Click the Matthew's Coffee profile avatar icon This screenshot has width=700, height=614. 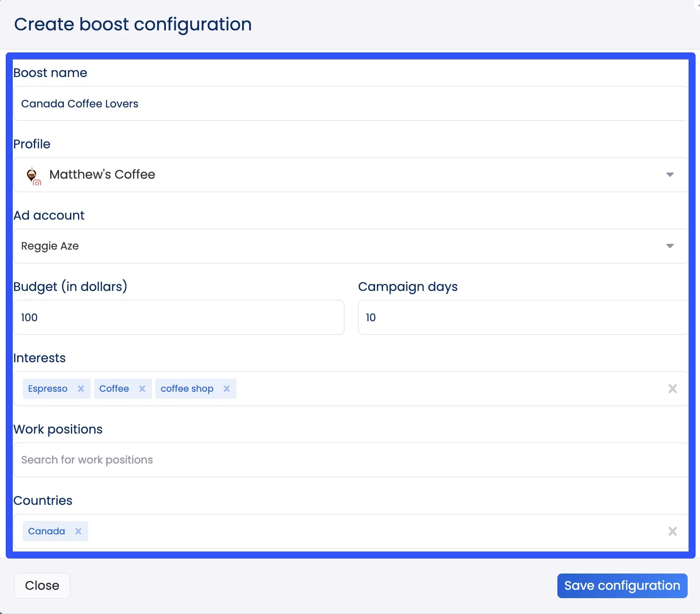(x=33, y=175)
